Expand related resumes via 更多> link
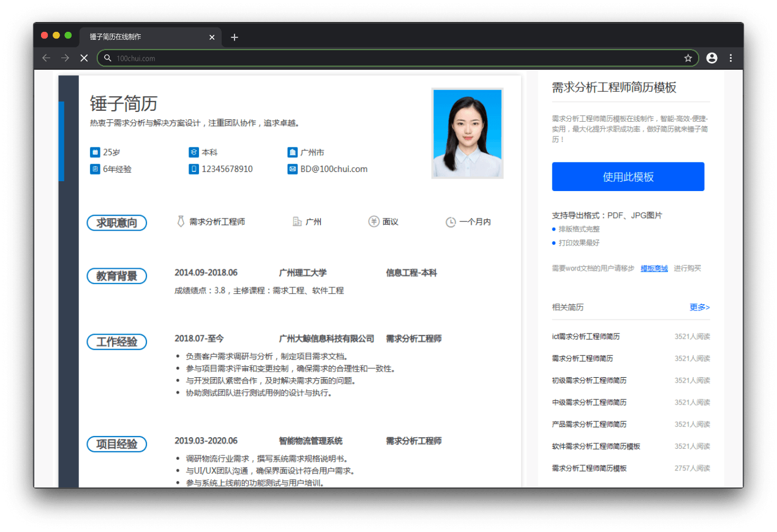 [699, 307]
